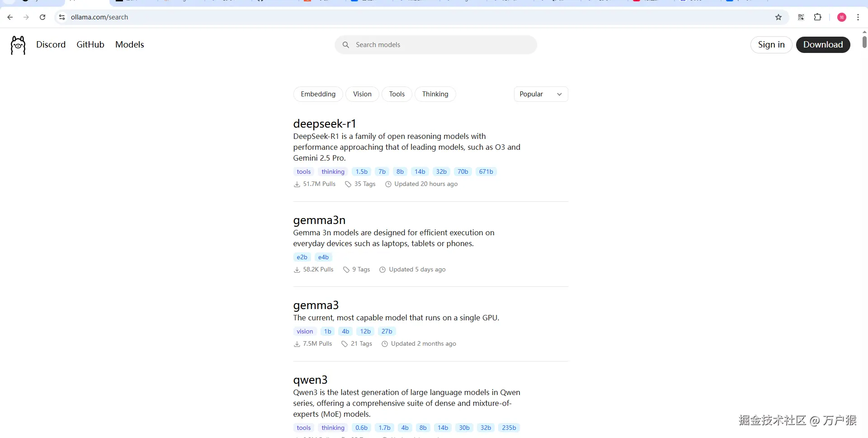Select the 1.7b size tag for qwen3
Screen dimensions: 868x438
(x=385, y=428)
